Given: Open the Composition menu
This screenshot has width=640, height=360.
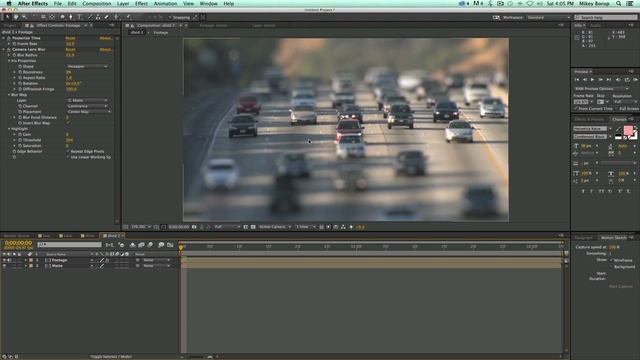Looking at the screenshot, I should [x=97, y=4].
